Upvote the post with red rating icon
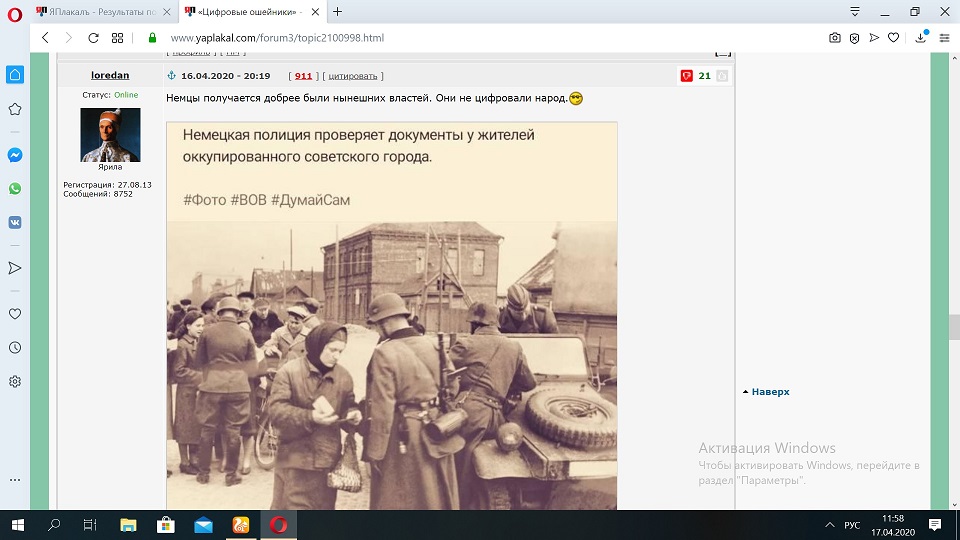The image size is (960, 540). (686, 76)
